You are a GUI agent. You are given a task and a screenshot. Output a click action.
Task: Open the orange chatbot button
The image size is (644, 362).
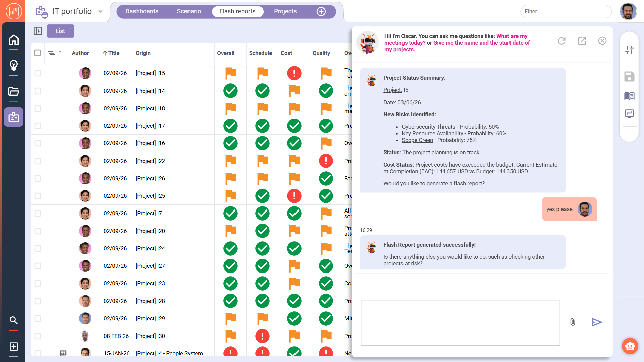tap(630, 346)
